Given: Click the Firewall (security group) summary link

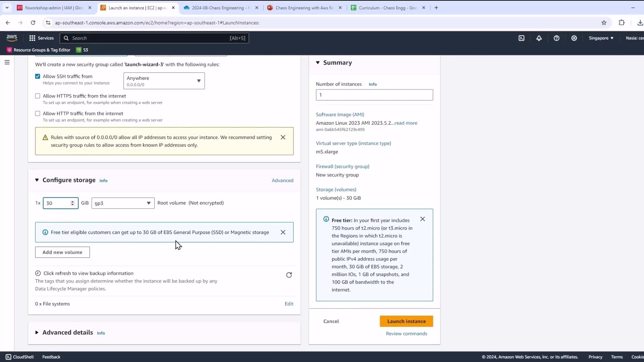Looking at the screenshot, I should (x=342, y=167).
